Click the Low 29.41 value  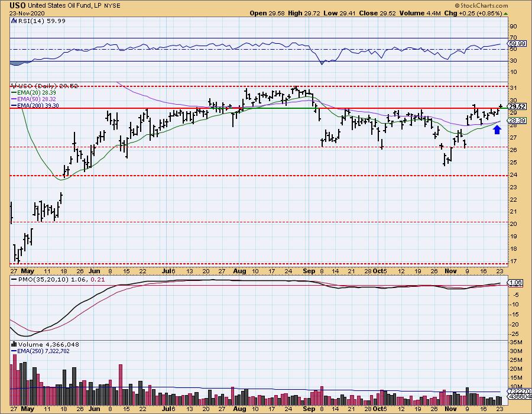click(340, 13)
